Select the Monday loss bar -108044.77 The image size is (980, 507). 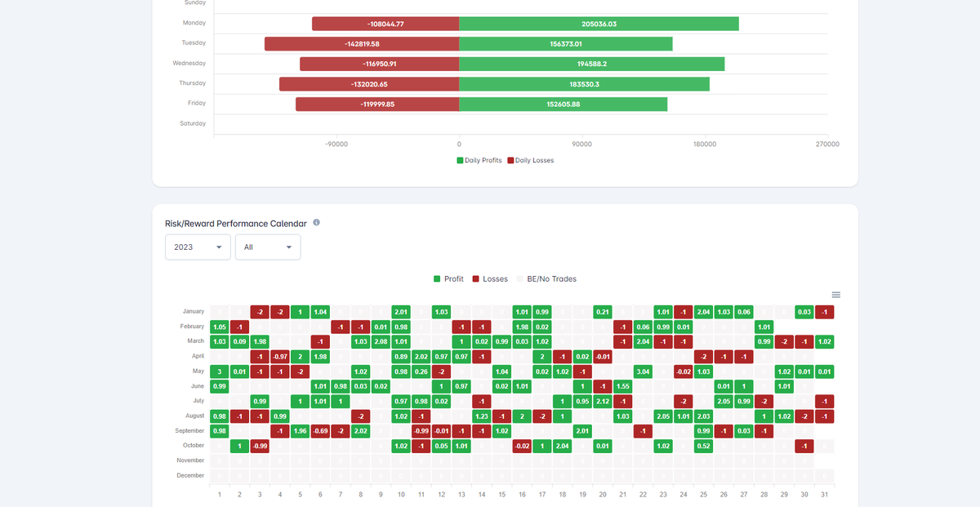pyautogui.click(x=385, y=24)
